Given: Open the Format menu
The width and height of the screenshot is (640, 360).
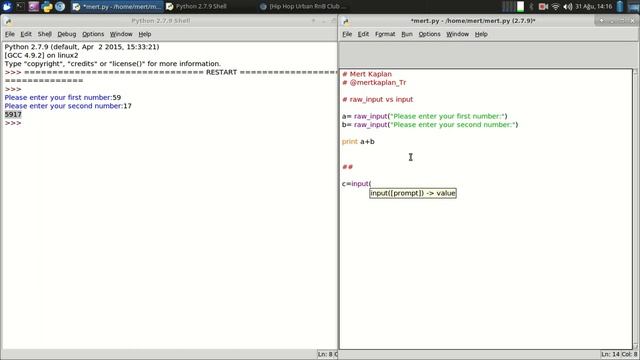Looking at the screenshot, I should pos(385,34).
